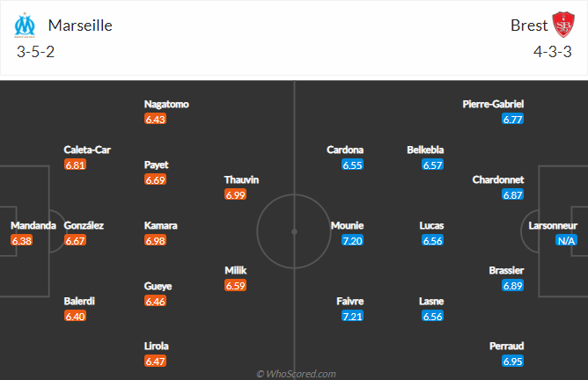Click Chardonnet's 6.87 rating badge
The image size is (588, 380).
pos(512,194)
